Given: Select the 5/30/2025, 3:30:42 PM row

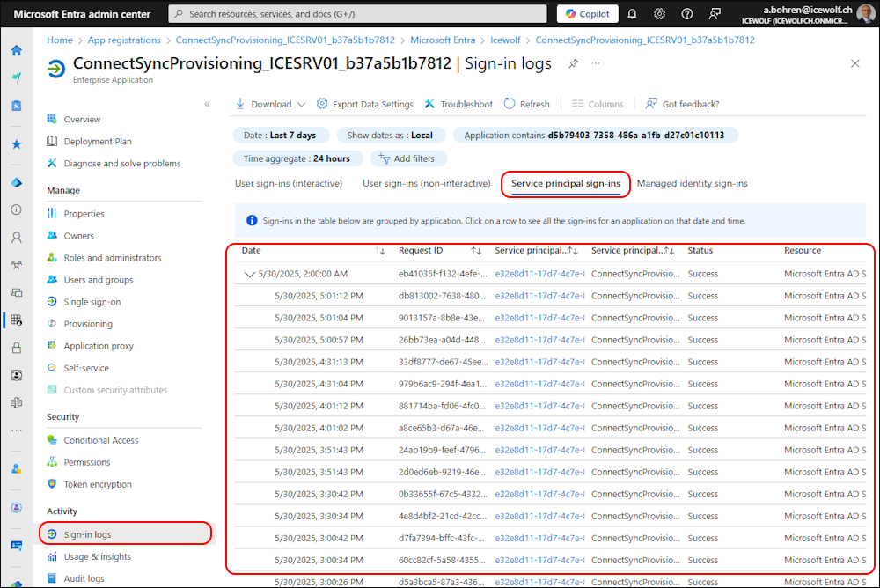Looking at the screenshot, I should (x=550, y=494).
